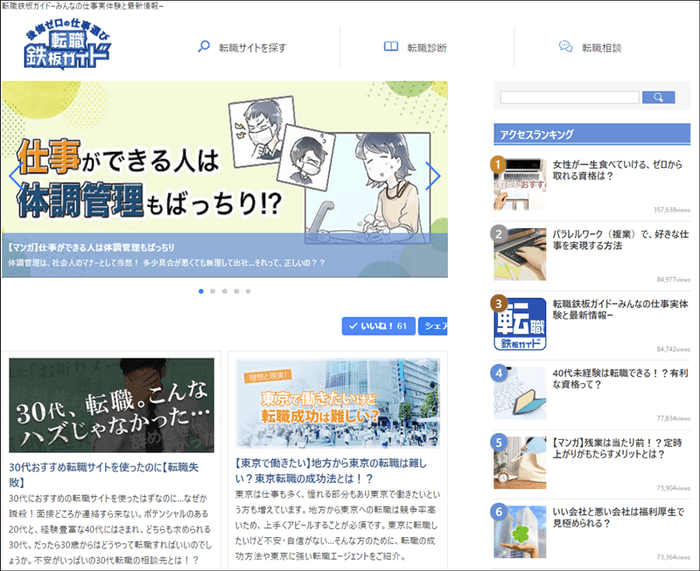
Task: Click the アクセスランキング section header
Action: coord(592,134)
